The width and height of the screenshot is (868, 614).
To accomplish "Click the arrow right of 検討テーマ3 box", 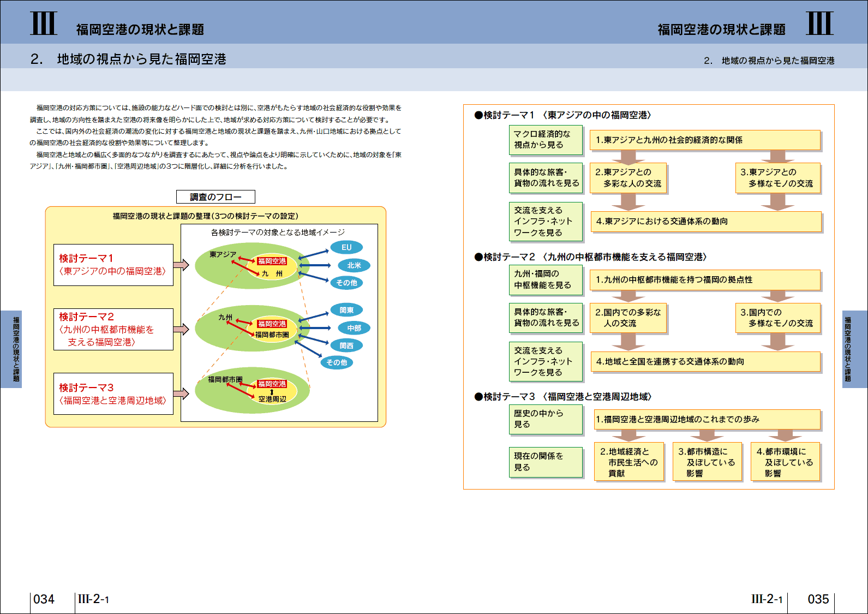I will [181, 394].
